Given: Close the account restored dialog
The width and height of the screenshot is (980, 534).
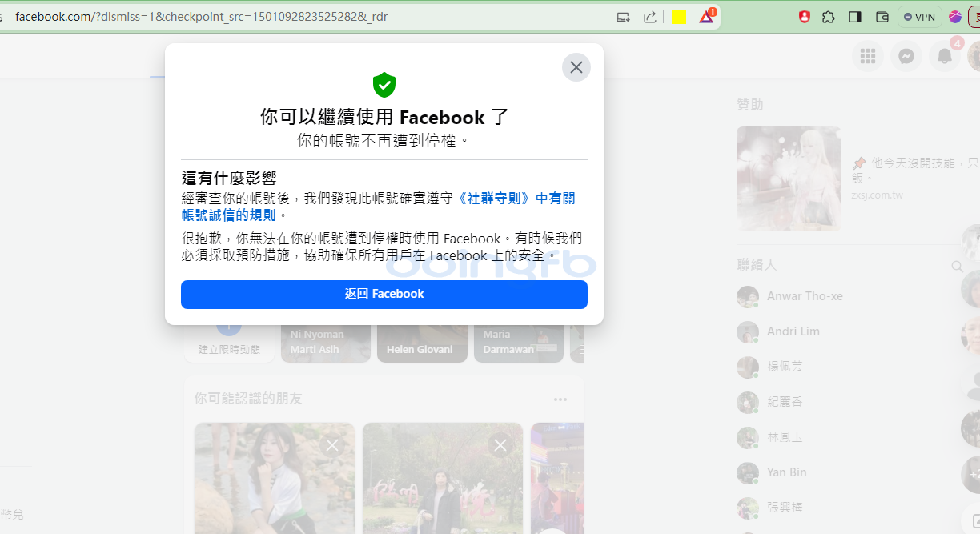Looking at the screenshot, I should click(x=576, y=67).
